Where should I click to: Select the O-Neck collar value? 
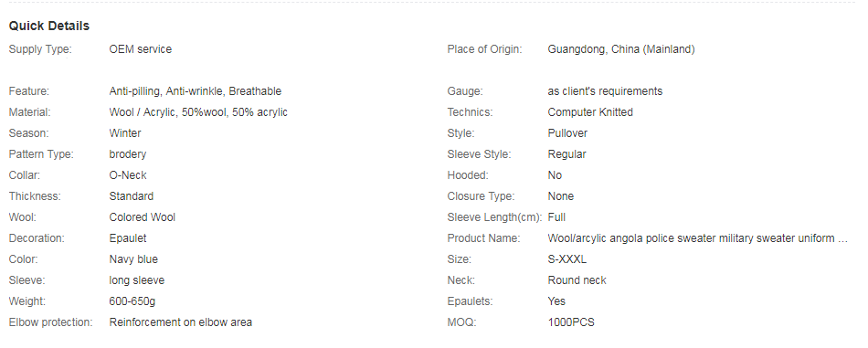(128, 175)
